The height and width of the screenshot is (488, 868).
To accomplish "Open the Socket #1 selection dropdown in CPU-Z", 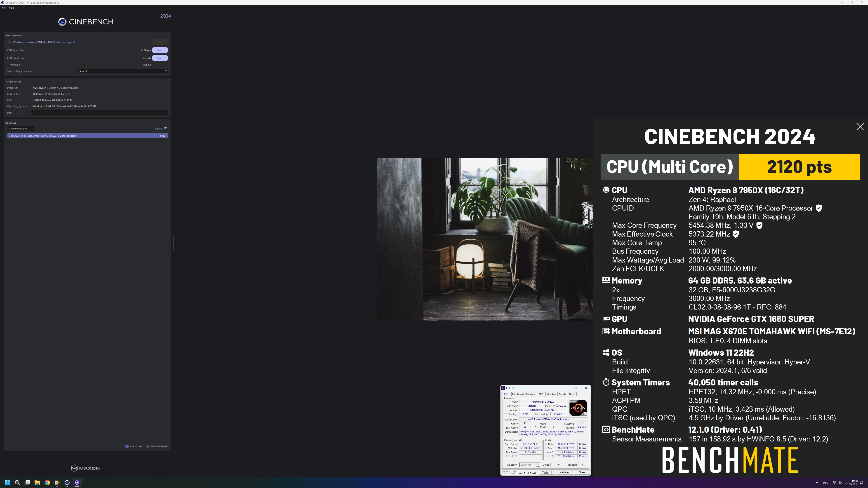I will point(529,465).
